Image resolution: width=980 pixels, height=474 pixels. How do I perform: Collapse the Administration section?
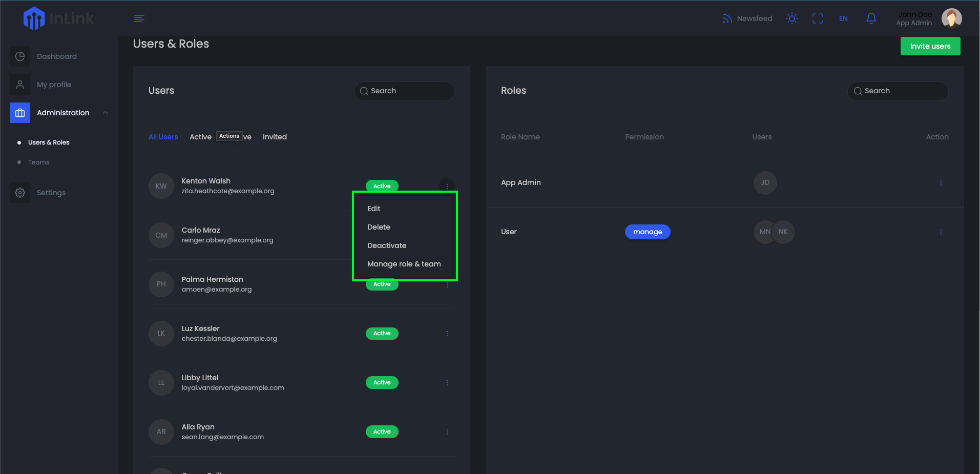105,112
